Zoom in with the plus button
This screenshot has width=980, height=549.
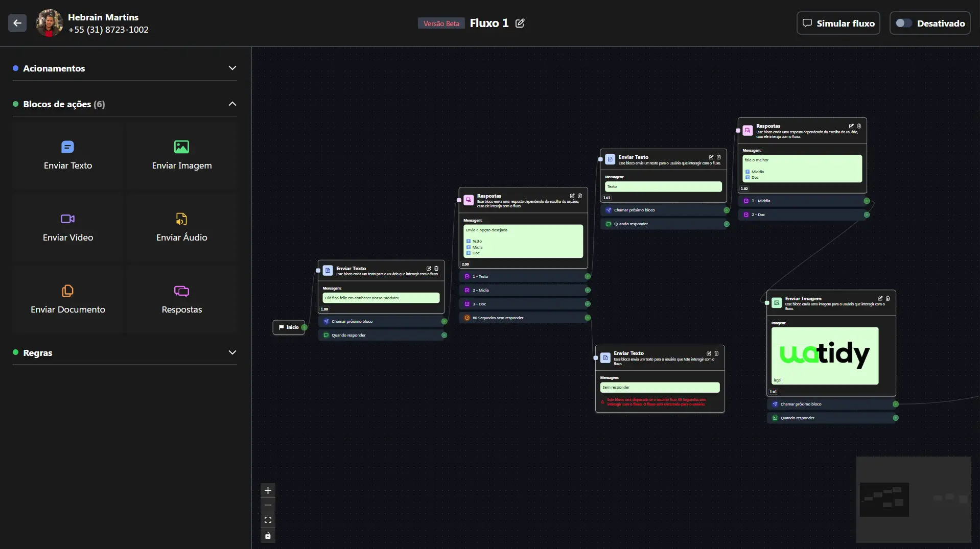click(268, 490)
